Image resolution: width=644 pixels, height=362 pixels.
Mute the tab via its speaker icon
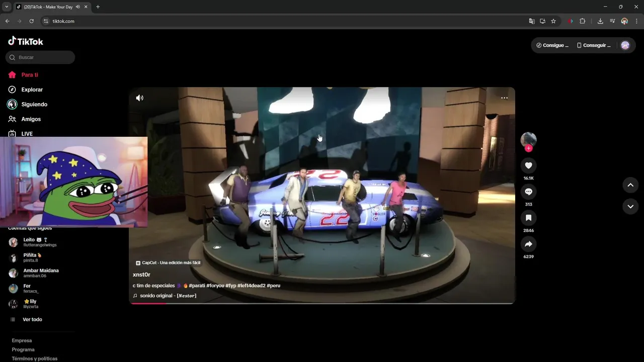click(78, 7)
